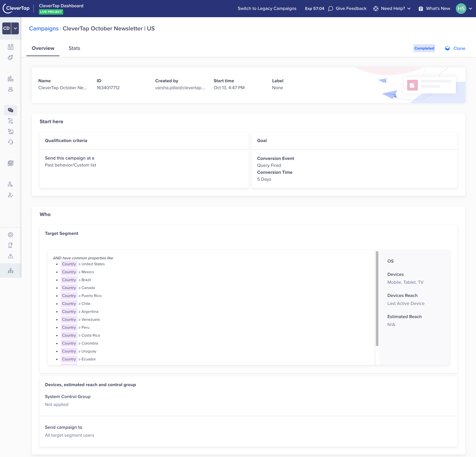Open the stacked browser windows icon
Image resolution: width=476 pixels, height=457 pixels.
pyautogui.click(x=10, y=163)
